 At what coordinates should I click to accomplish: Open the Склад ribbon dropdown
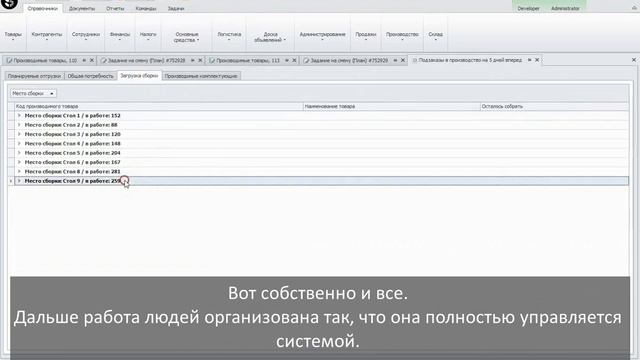(436, 36)
